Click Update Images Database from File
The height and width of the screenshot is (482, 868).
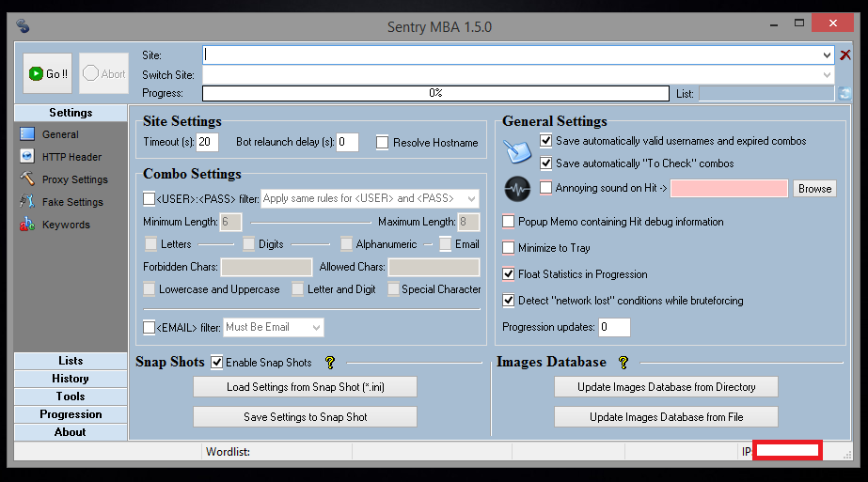[x=666, y=417]
